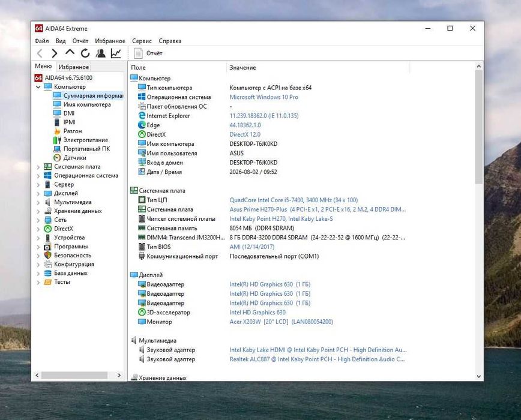521x420 pixels.
Task: Open Intel HD Graphics 630 3D accelerator link
Action: [x=257, y=313]
